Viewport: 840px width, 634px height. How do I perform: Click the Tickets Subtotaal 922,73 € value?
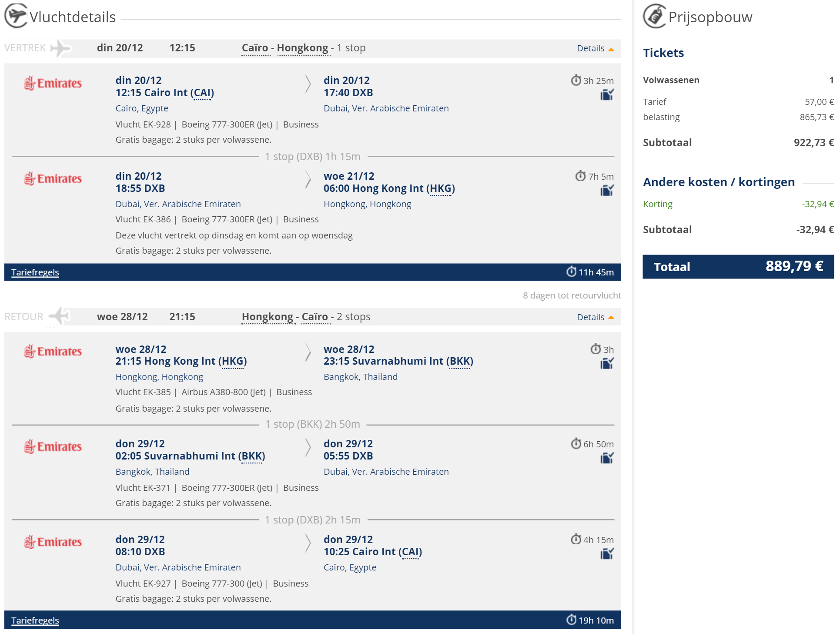[x=814, y=143]
